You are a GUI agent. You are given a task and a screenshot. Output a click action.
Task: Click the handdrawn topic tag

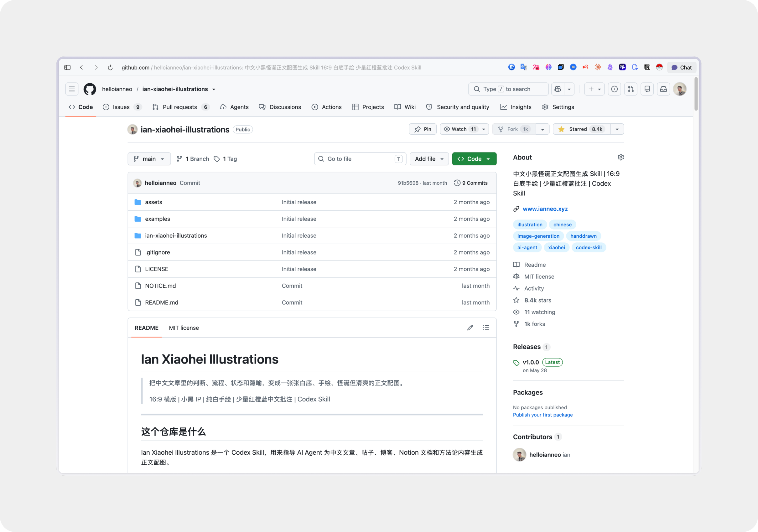(583, 236)
